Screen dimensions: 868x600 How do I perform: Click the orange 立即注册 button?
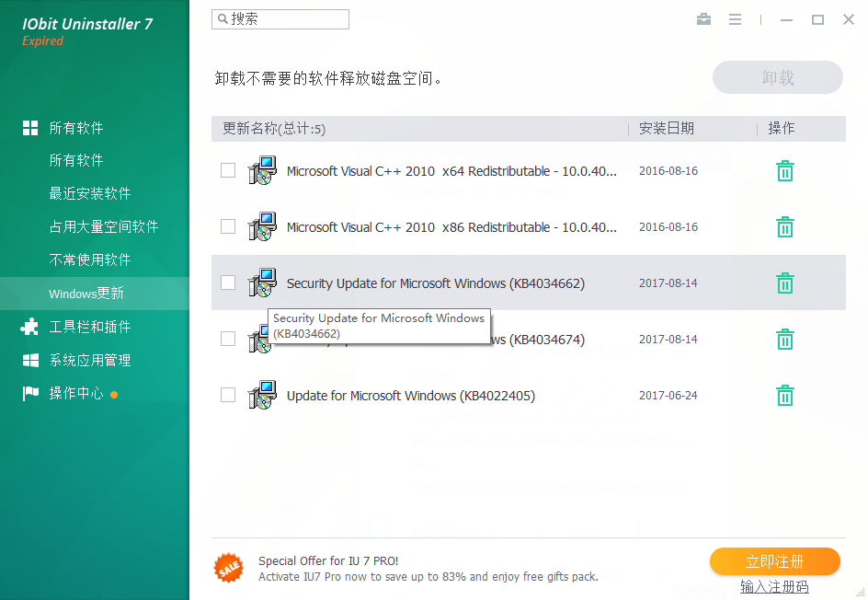774,561
